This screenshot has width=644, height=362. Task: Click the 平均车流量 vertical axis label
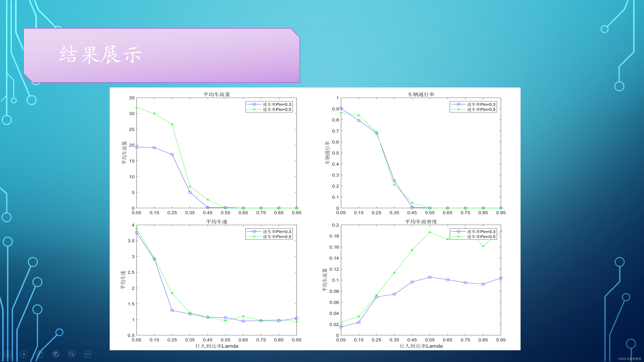click(x=124, y=153)
